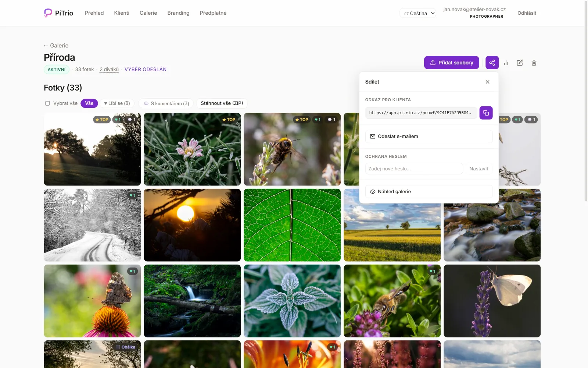Open the yellow field landscape photo
Screen dimensions: 588x368
tap(392, 233)
